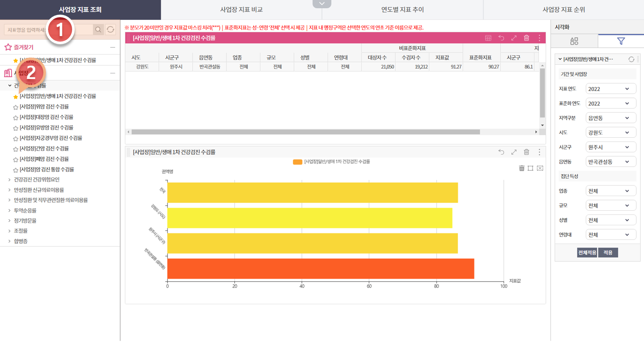Image resolution: width=644 pixels, height=342 pixels.
Task: Click the orange 반곡관설동 bar in chart
Action: tap(321, 269)
